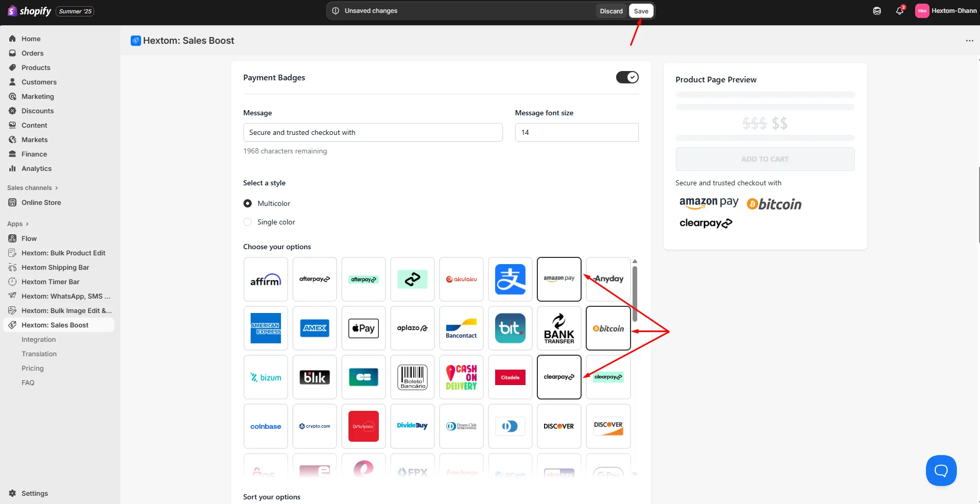Image resolution: width=980 pixels, height=504 pixels.
Task: Edit the Message text field
Action: [x=373, y=132]
